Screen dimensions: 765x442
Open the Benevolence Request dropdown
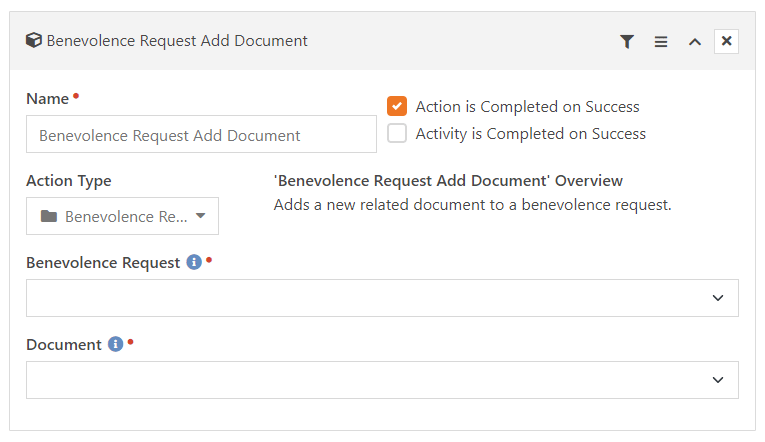point(382,298)
